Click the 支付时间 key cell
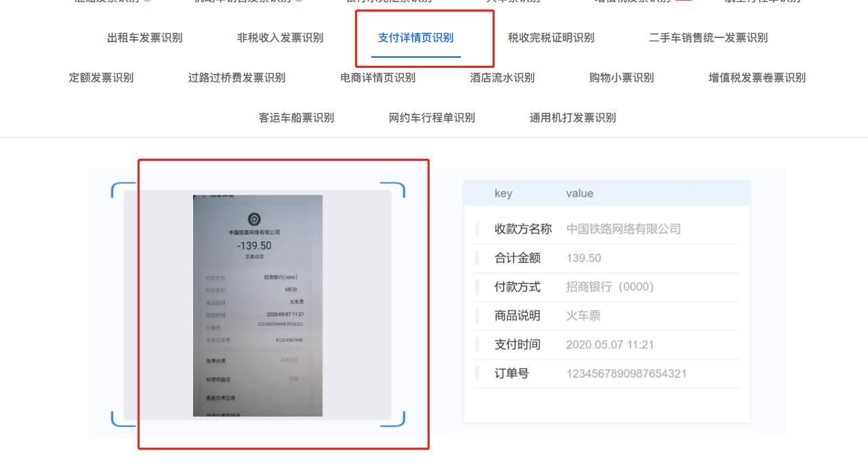868x466 pixels. click(518, 345)
